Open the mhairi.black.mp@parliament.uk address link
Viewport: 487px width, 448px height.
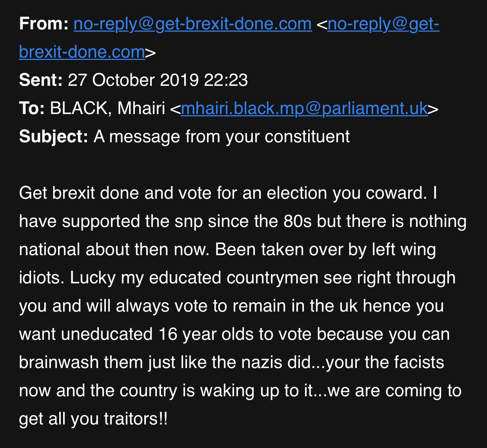pos(304,109)
